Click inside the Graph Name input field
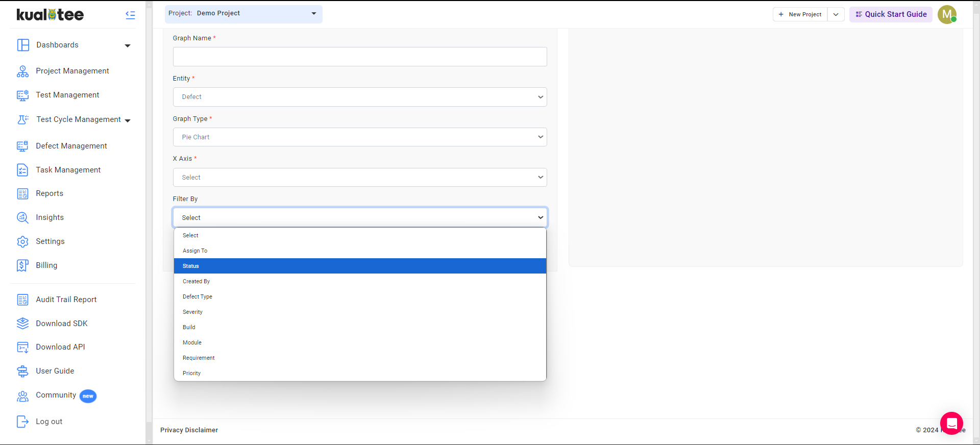The image size is (980, 445). click(359, 57)
